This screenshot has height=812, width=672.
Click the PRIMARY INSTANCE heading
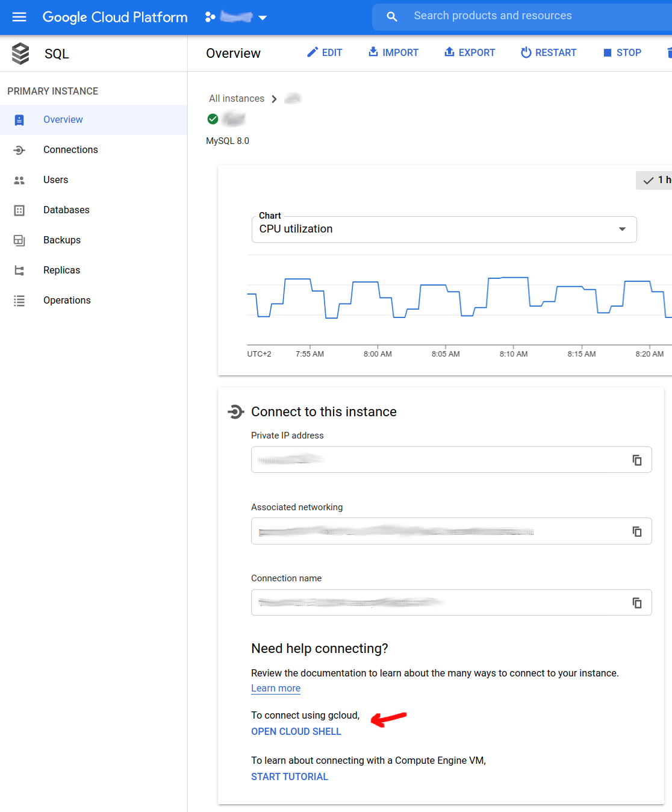pyautogui.click(x=53, y=92)
